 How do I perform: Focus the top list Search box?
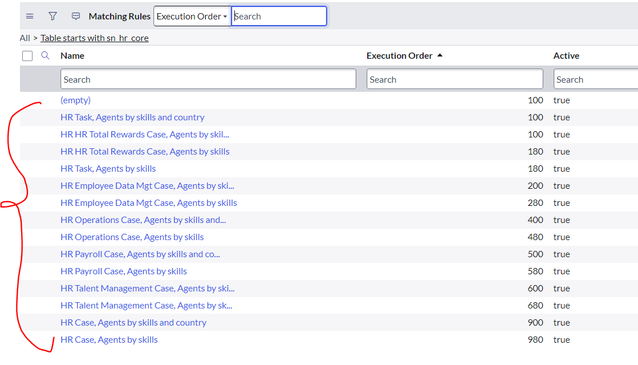point(279,16)
